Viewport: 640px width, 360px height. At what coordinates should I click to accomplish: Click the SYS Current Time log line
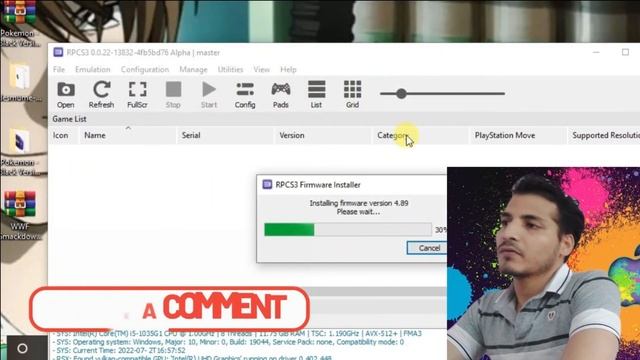pos(119,350)
